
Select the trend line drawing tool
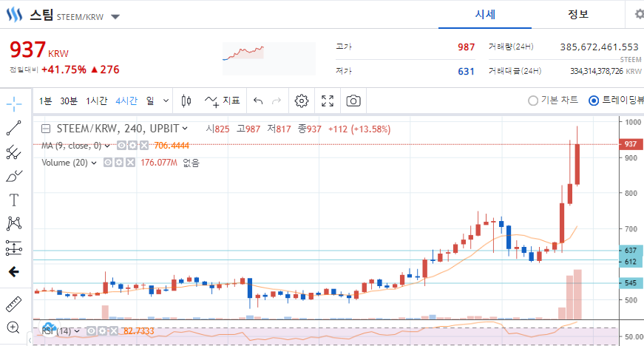(x=13, y=128)
